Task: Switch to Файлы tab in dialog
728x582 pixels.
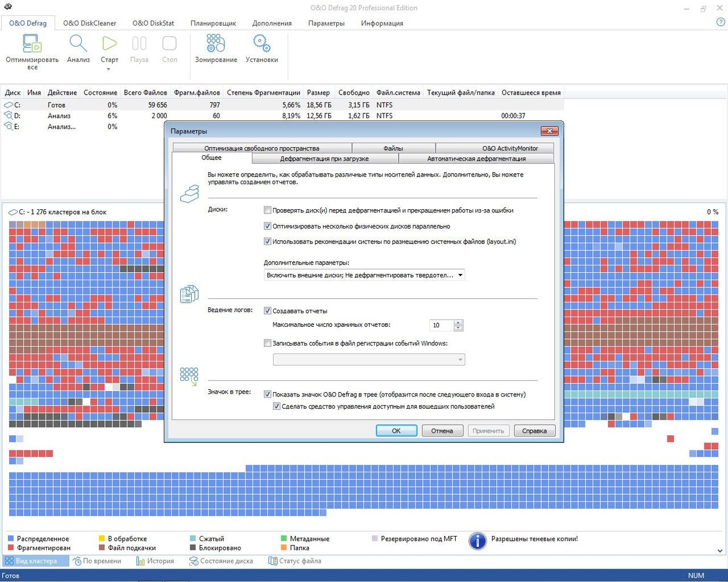Action: pos(393,148)
